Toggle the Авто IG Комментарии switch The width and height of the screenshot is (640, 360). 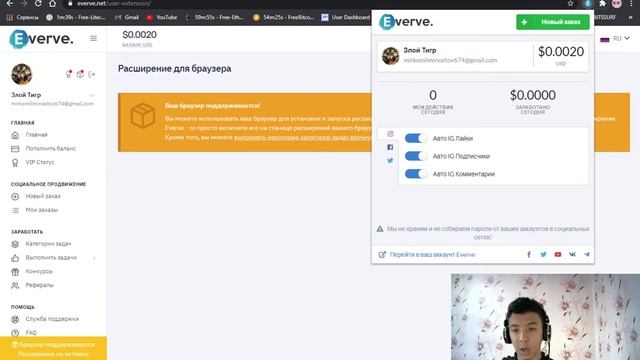pyautogui.click(x=416, y=174)
